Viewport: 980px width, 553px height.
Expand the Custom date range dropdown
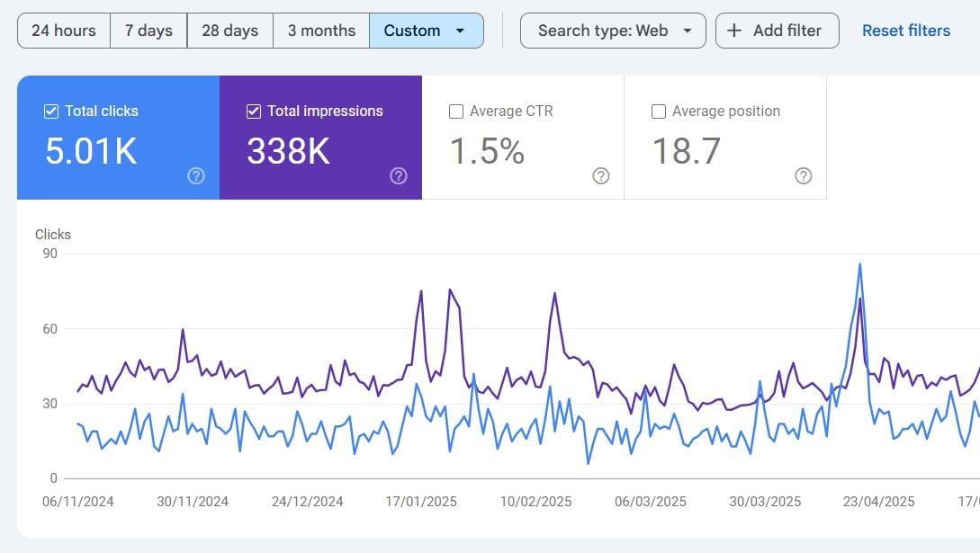click(426, 31)
